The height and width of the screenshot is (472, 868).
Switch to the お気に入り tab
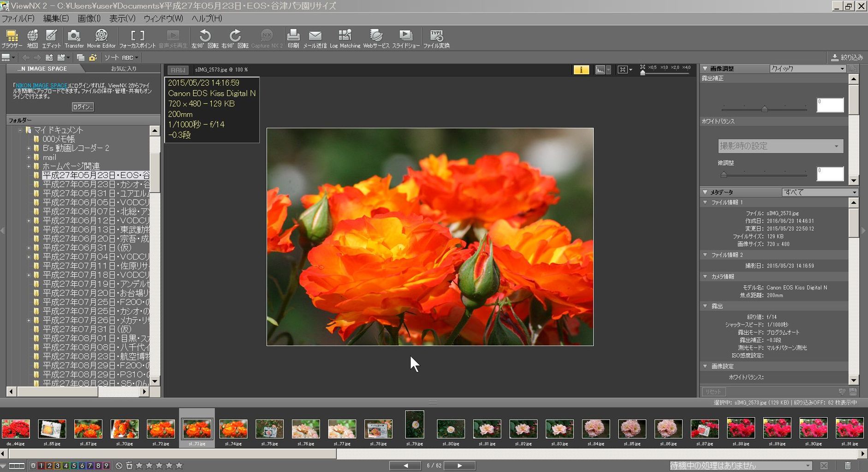point(124,69)
